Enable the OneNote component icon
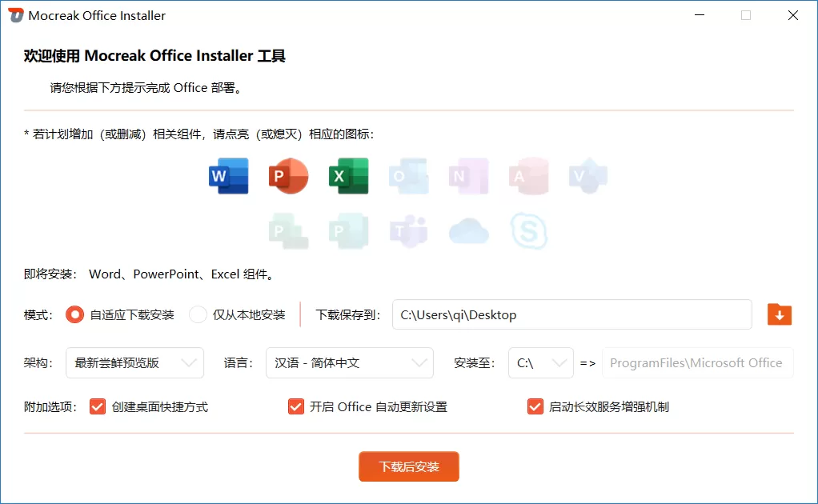Viewport: 818px width, 504px height. pyautogui.click(x=468, y=176)
